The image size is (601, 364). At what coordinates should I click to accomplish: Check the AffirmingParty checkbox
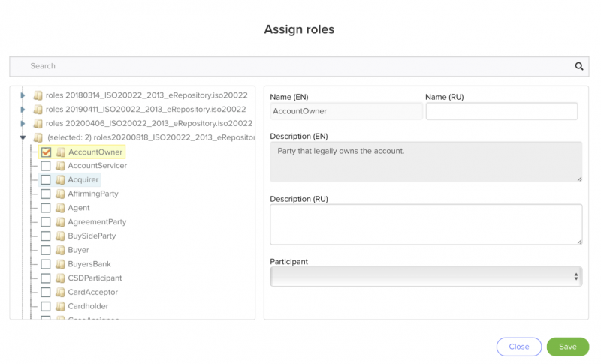46,194
